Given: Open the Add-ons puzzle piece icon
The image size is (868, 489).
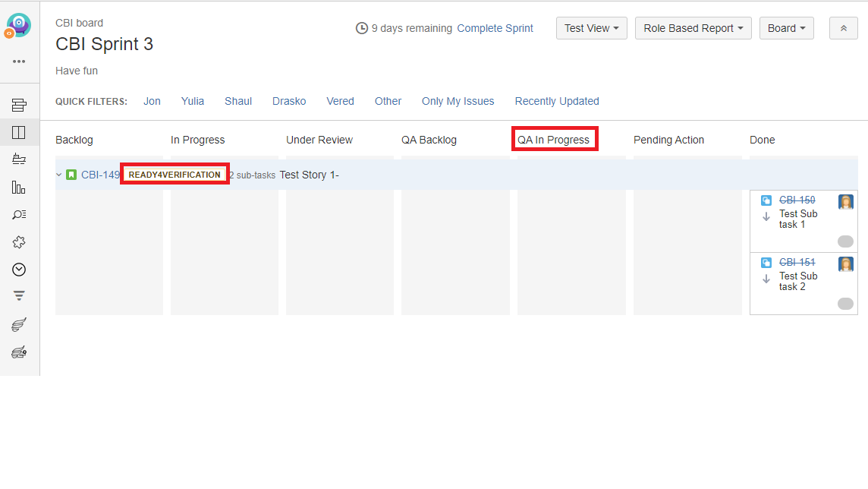Looking at the screenshot, I should (x=19, y=242).
